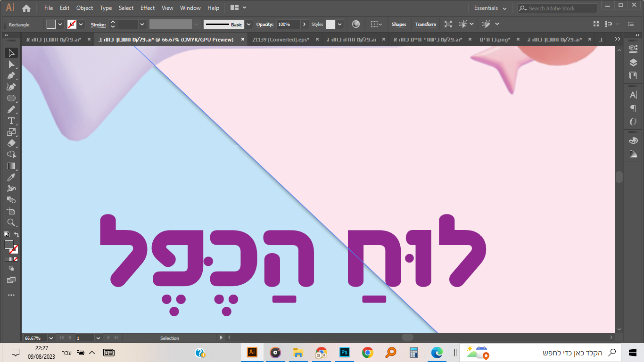Select the Direct Selection tool
Image resolution: width=644 pixels, height=362 pixels.
[x=11, y=64]
